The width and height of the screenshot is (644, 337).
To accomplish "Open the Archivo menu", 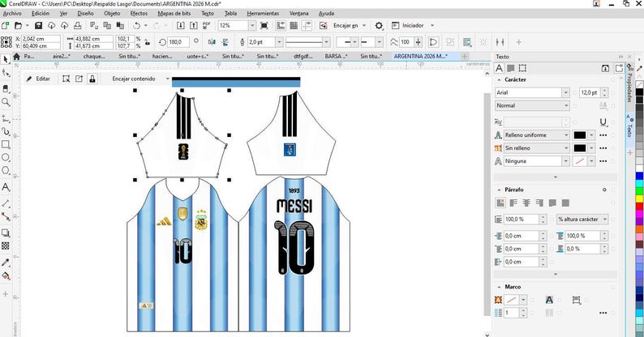I will tap(12, 14).
